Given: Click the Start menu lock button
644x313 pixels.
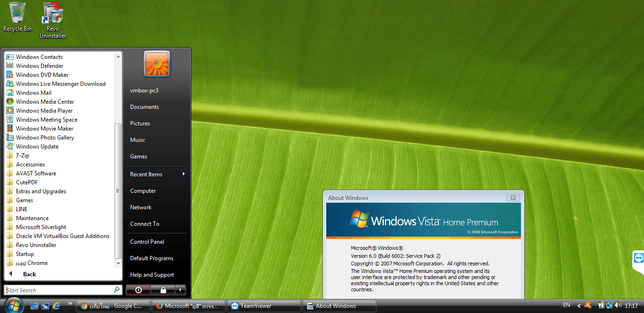Looking at the screenshot, I should click(163, 289).
